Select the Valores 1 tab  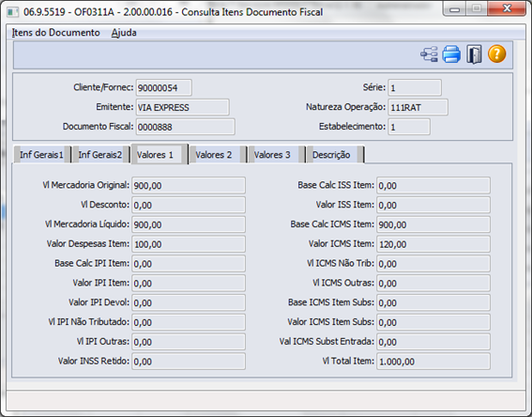point(160,155)
